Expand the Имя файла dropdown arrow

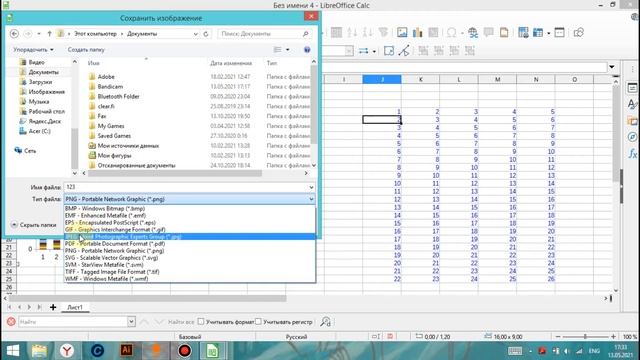[x=311, y=187]
